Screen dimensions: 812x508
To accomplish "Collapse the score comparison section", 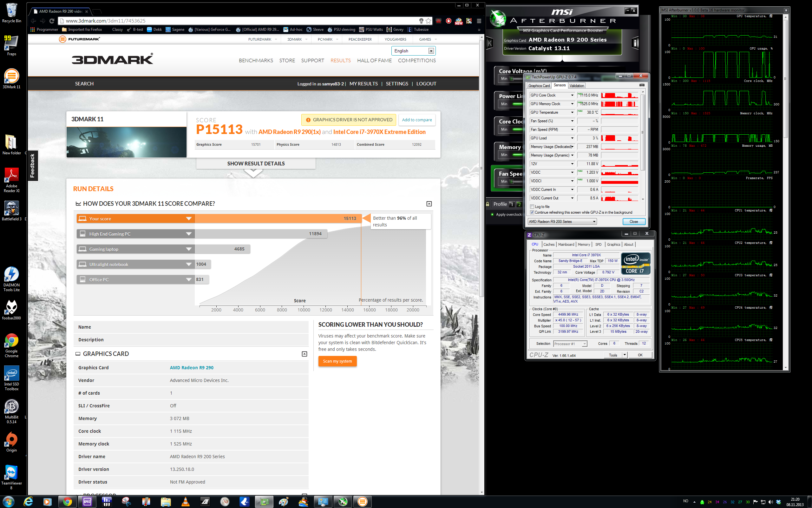I will pyautogui.click(x=429, y=204).
